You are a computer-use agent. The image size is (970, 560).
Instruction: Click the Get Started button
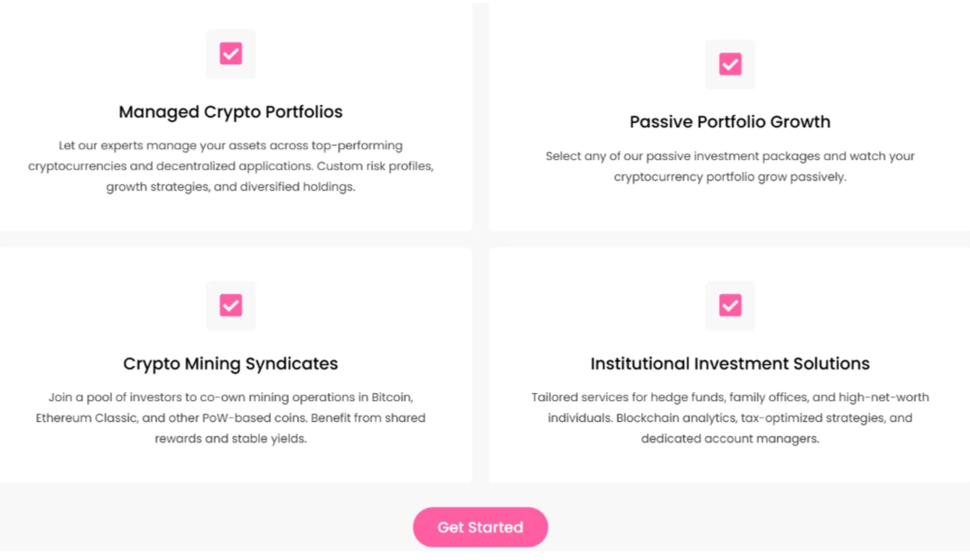click(x=480, y=527)
